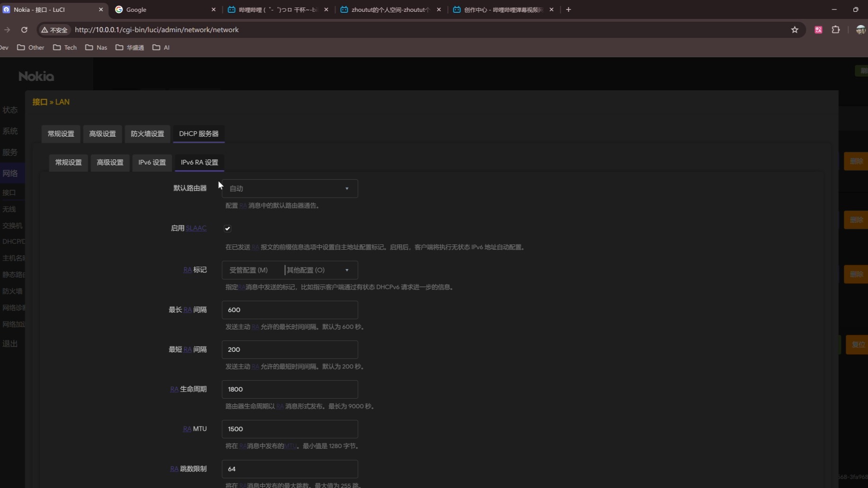Open the Tech bookmarks folder
The width and height of the screenshot is (868, 488).
pos(65,47)
